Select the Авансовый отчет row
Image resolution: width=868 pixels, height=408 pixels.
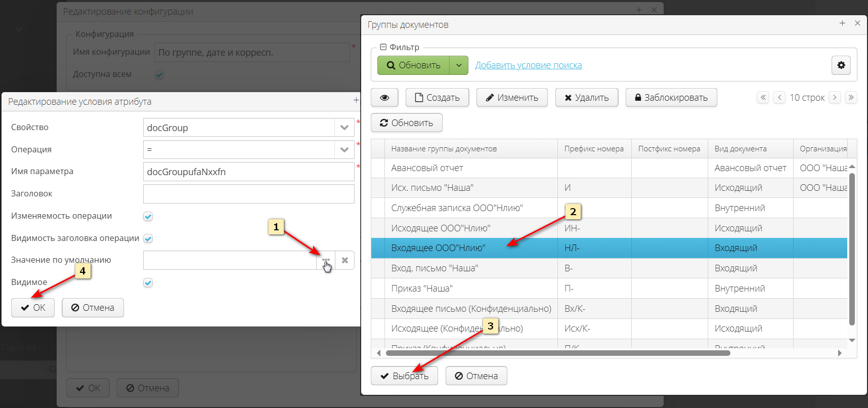pos(609,168)
